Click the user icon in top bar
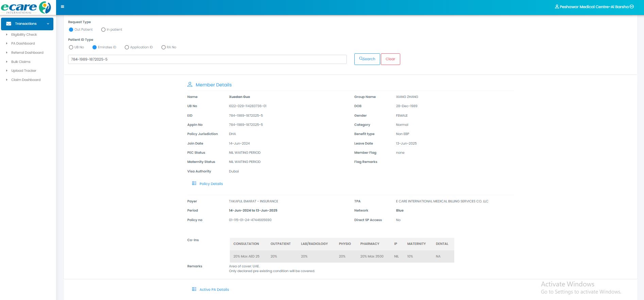The width and height of the screenshot is (644, 300). (557, 6)
